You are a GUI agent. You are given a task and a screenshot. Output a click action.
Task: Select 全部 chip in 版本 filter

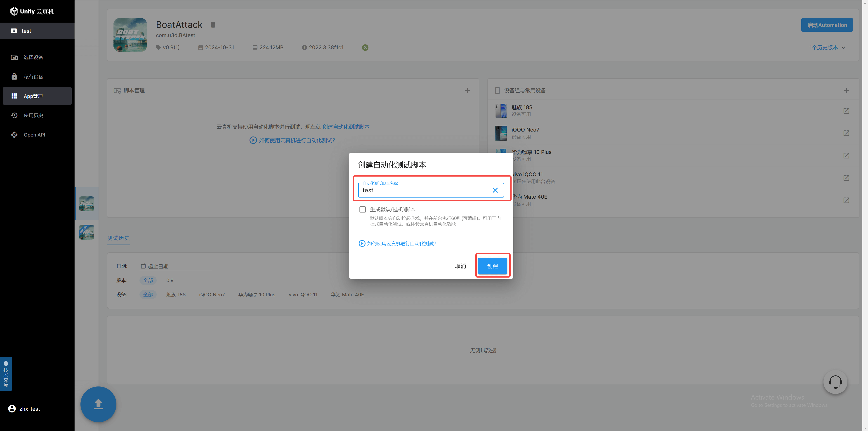148,280
